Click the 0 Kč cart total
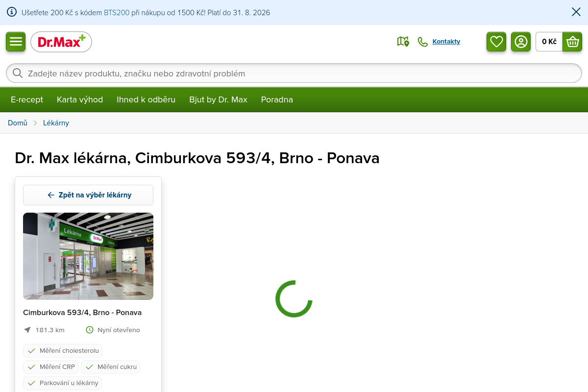The height and width of the screenshot is (392, 588). coord(549,42)
